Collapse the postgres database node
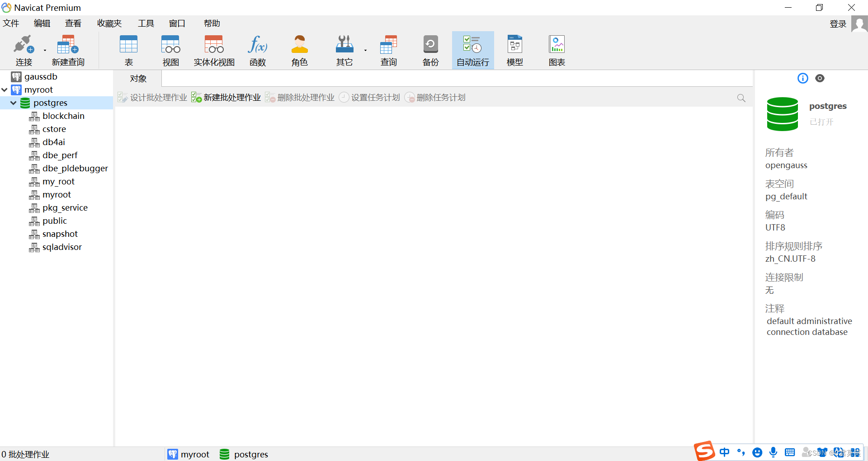The width and height of the screenshot is (868, 461). pyautogui.click(x=14, y=103)
